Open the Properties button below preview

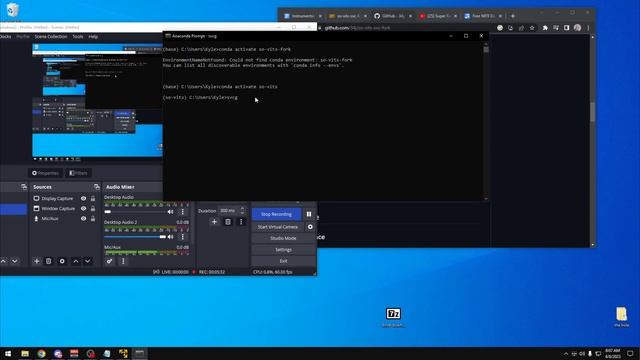[x=45, y=173]
